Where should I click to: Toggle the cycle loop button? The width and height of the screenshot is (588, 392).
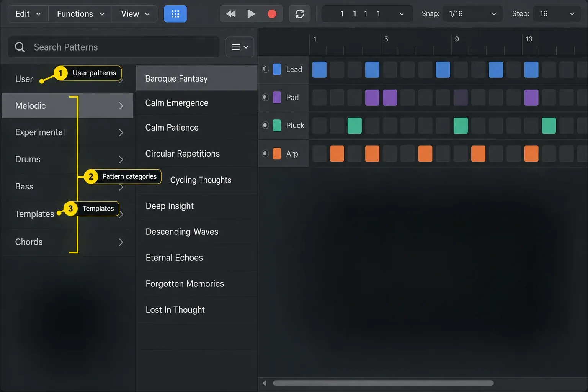[x=300, y=14]
